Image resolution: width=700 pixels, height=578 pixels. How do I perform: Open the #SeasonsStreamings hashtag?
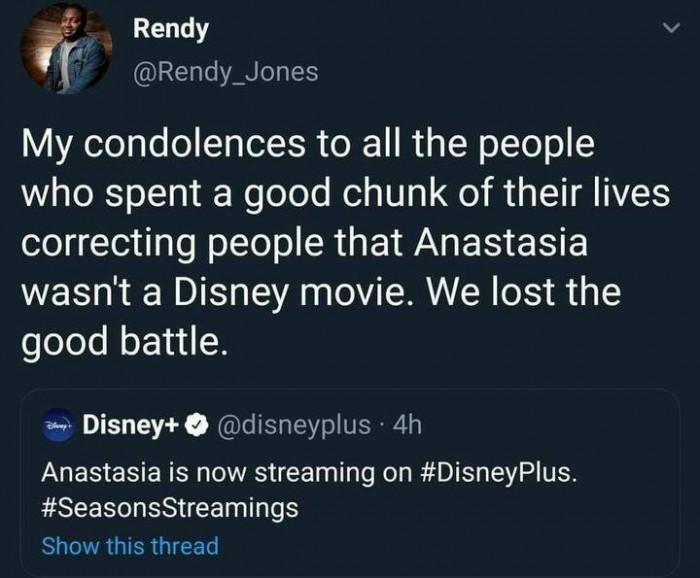169,507
